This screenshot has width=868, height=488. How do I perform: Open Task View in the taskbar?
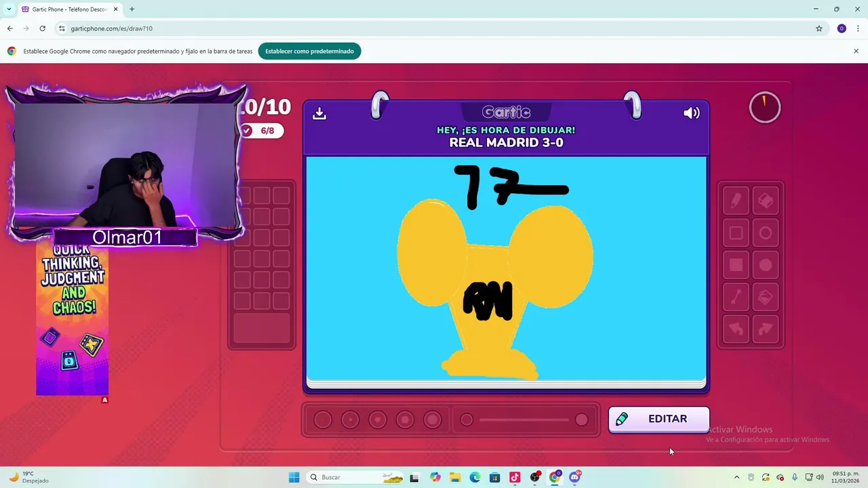414,477
